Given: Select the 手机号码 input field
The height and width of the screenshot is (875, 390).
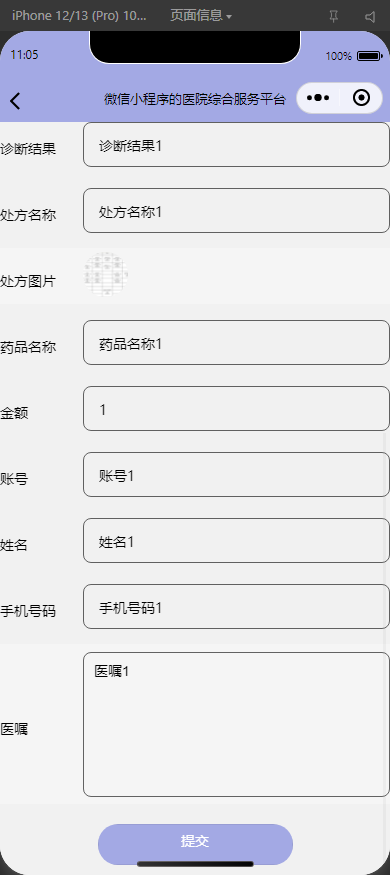Looking at the screenshot, I should (x=236, y=607).
